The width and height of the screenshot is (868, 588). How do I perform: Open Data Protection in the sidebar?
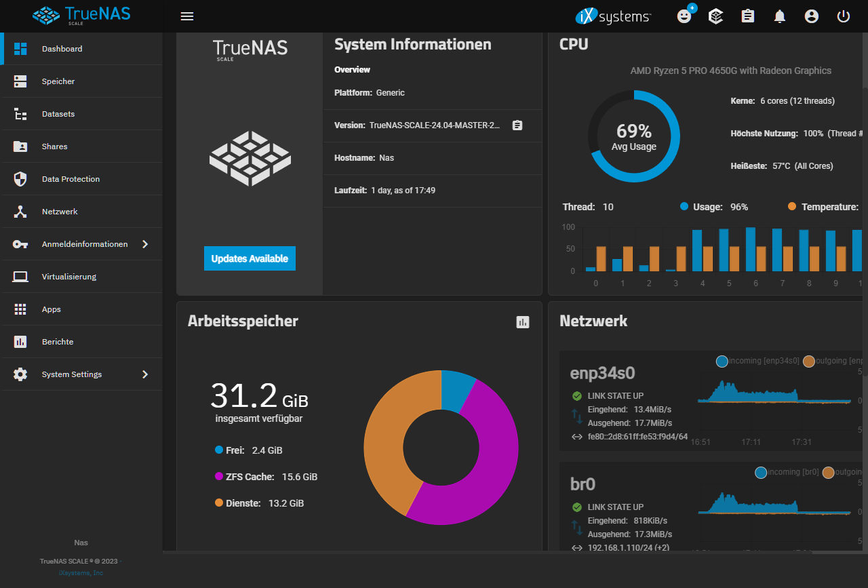click(x=81, y=179)
